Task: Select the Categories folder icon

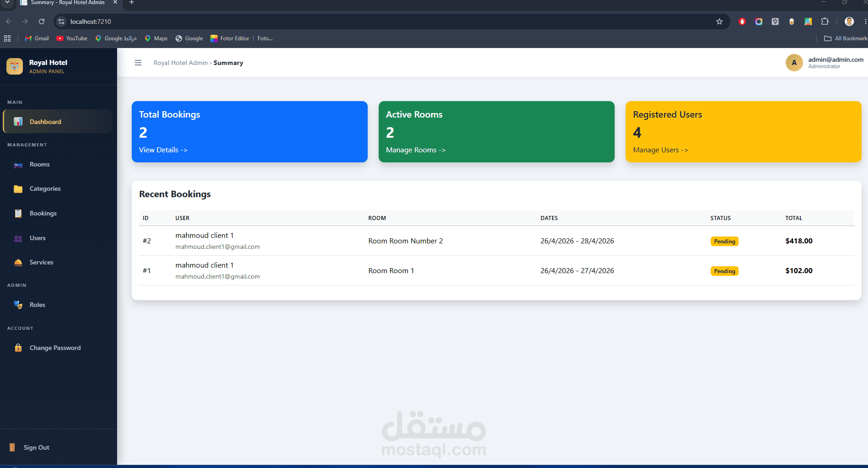Action: tap(18, 189)
